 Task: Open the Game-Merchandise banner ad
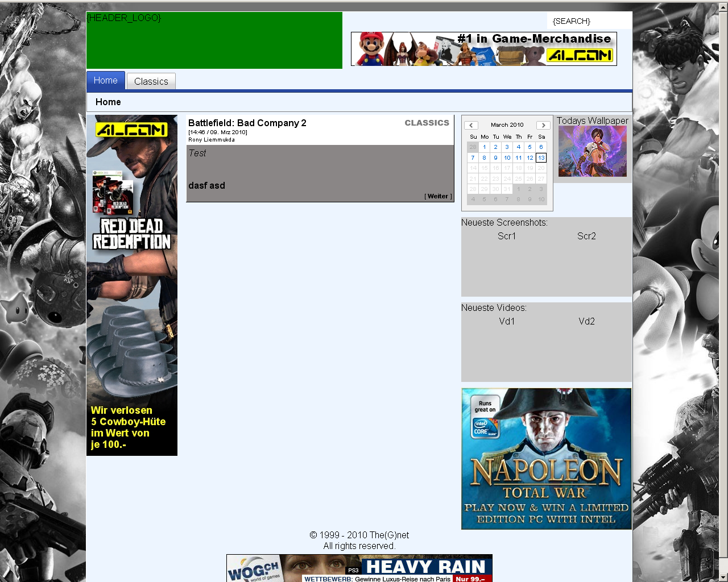(483, 49)
